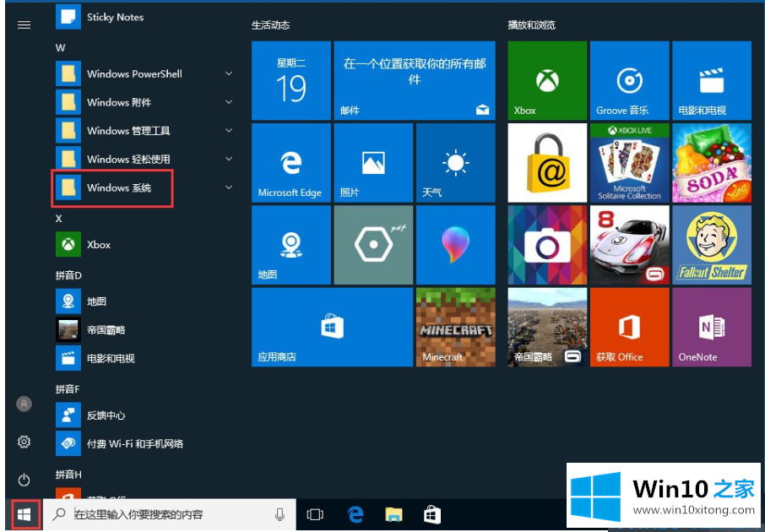Image resolution: width=765 pixels, height=532 pixels.
Task: Open the 获取 Office tile
Action: (629, 327)
